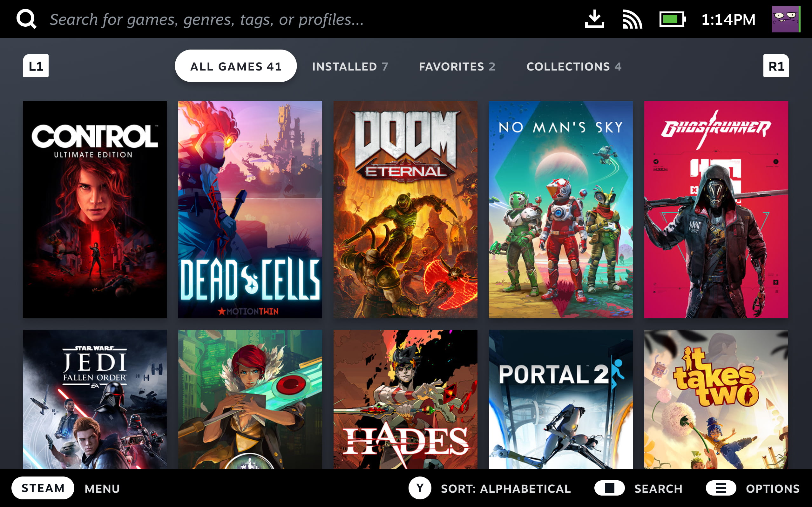The width and height of the screenshot is (812, 507).
Task: Click the MENU label in footer
Action: (x=102, y=489)
